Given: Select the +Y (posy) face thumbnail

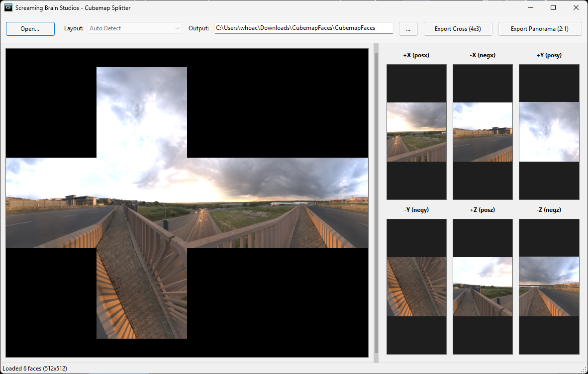Looking at the screenshot, I should coord(549,132).
